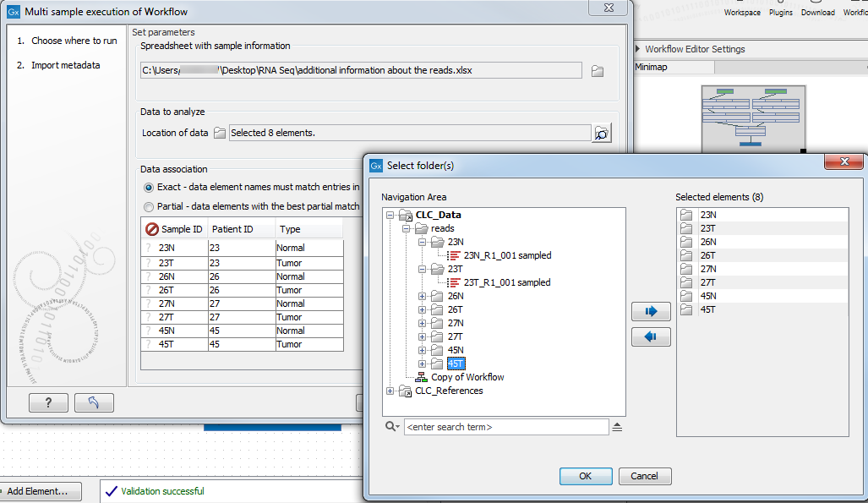Screen dimensions: 868x503
Task: Click the enter search term field
Action: [x=505, y=427]
